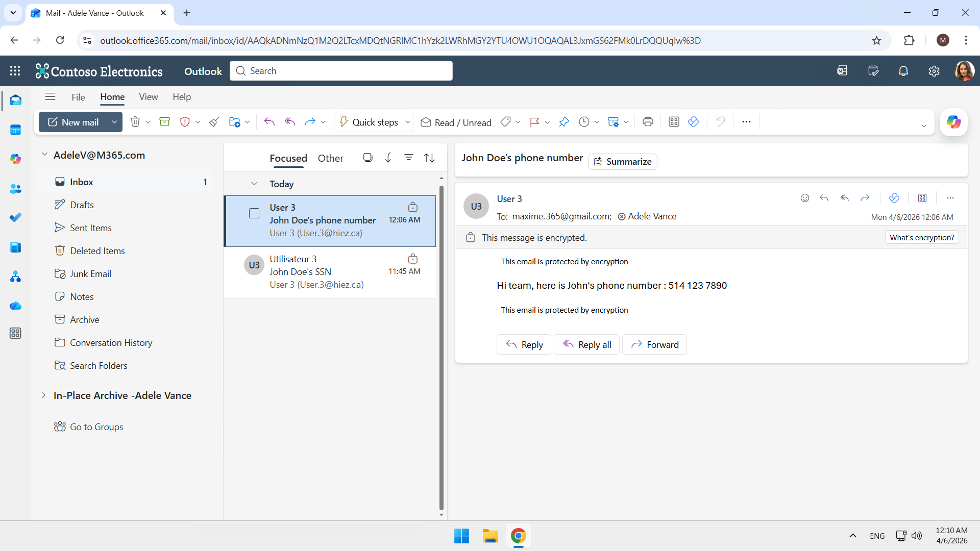Open the Calendar icon in the left rail

(15, 130)
